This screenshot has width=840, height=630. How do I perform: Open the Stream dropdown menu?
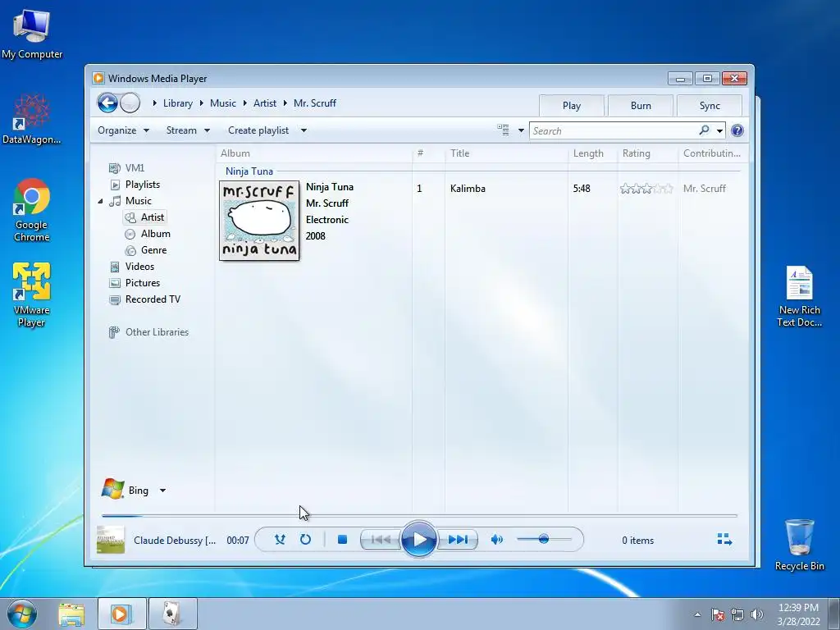188,130
